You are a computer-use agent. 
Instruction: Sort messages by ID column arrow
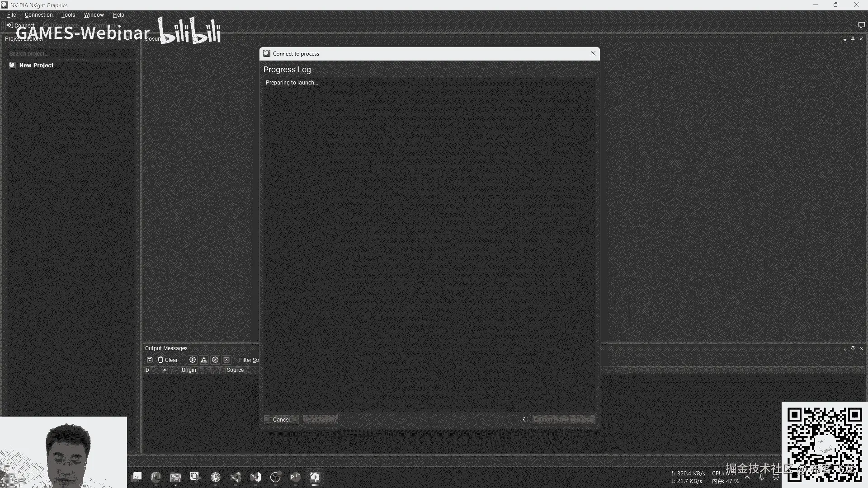165,370
